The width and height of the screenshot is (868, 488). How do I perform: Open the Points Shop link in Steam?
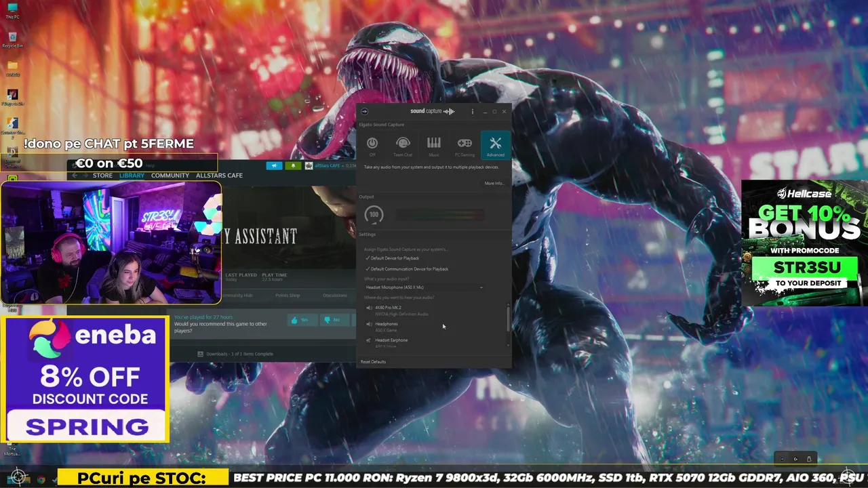pyautogui.click(x=288, y=296)
